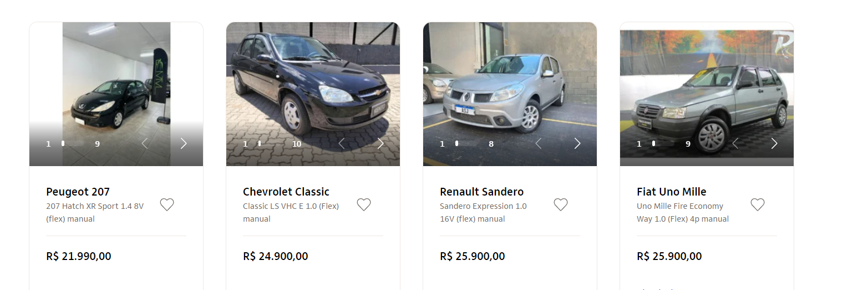Open Fiat Uno Mille listing title

coord(671,192)
